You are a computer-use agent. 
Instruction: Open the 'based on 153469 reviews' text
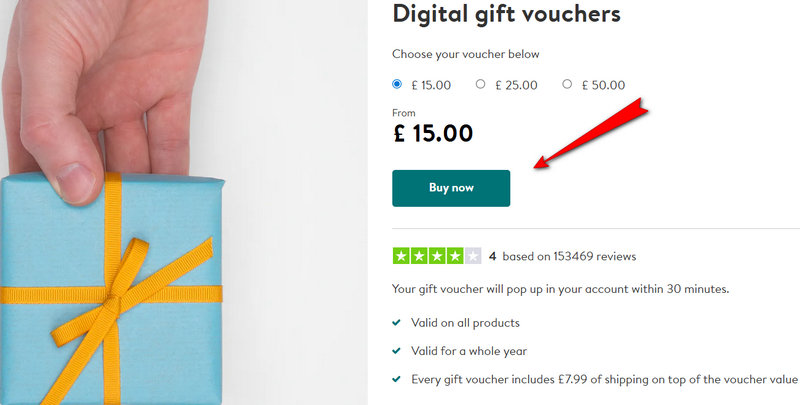pyautogui.click(x=569, y=256)
